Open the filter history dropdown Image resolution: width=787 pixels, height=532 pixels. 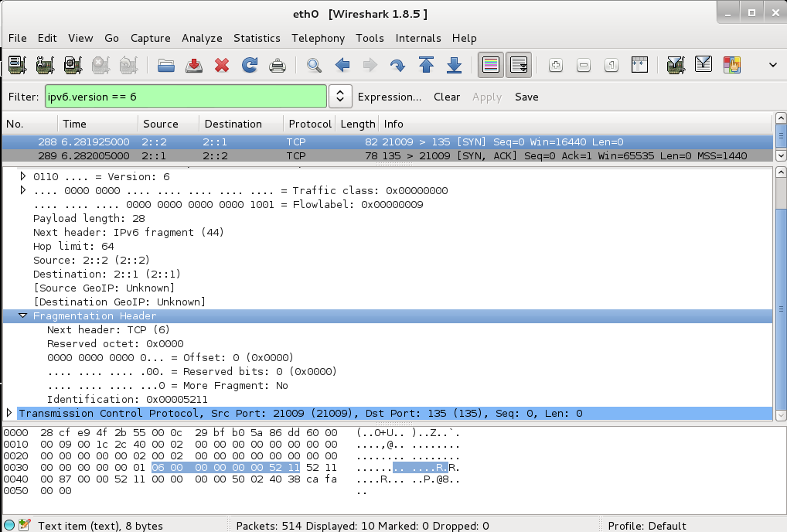[x=340, y=97]
